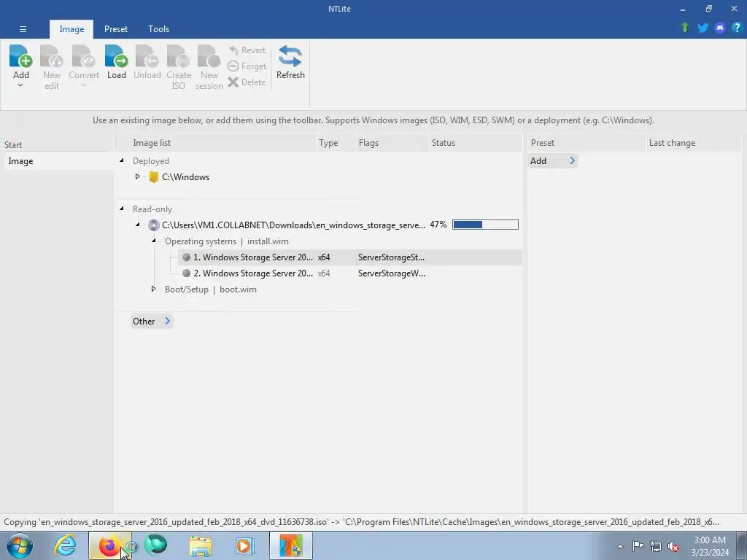Click the Add image toolbar icon
747x560 pixels.
tap(20, 56)
